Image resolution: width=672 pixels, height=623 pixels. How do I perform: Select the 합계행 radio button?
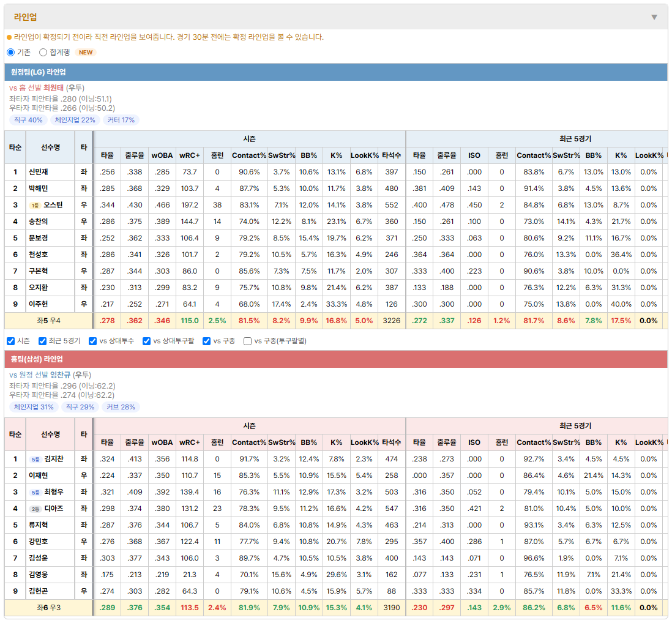pos(43,52)
